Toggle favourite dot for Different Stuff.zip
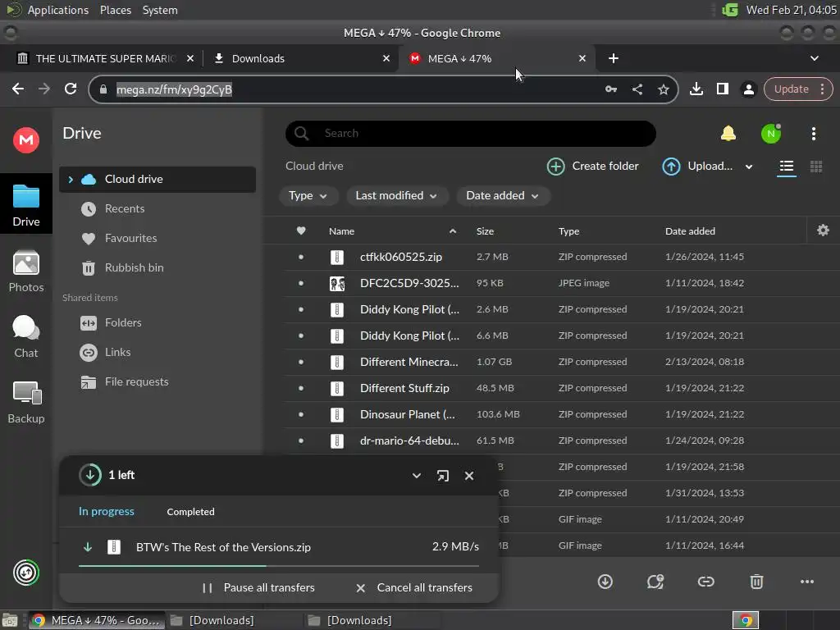Viewport: 840px width, 630px height. [300, 388]
